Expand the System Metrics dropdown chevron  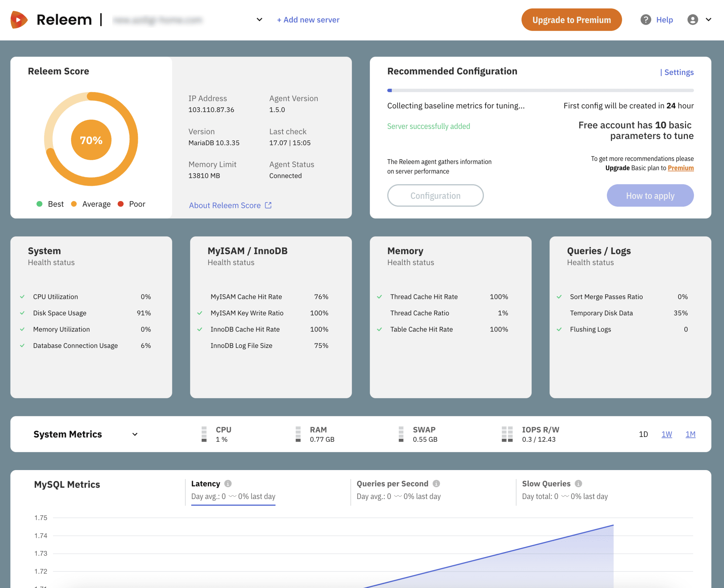(135, 434)
